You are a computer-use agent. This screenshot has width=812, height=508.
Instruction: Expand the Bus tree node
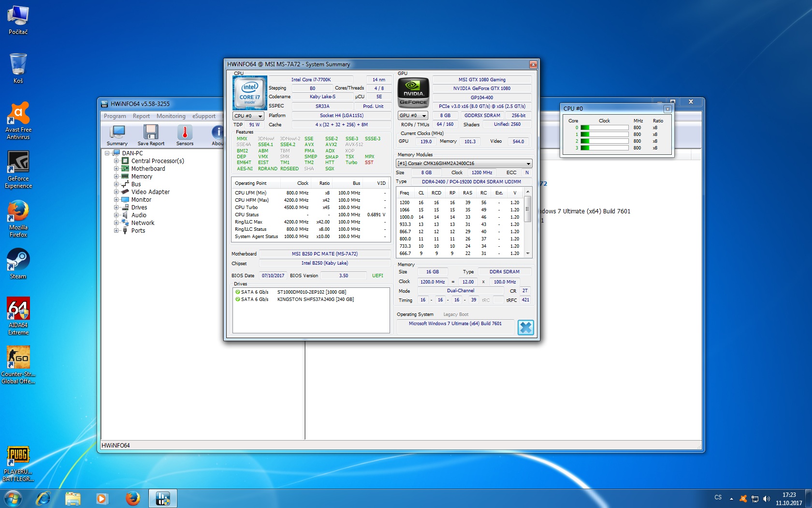pos(116,184)
